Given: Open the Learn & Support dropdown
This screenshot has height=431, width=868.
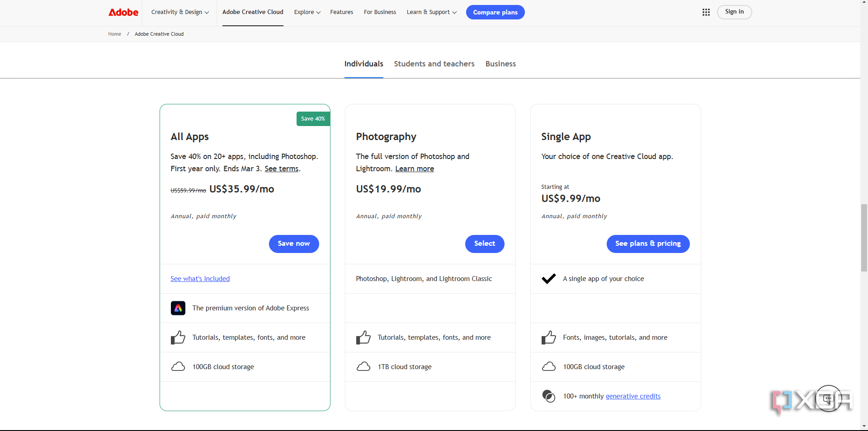Looking at the screenshot, I should (x=431, y=12).
